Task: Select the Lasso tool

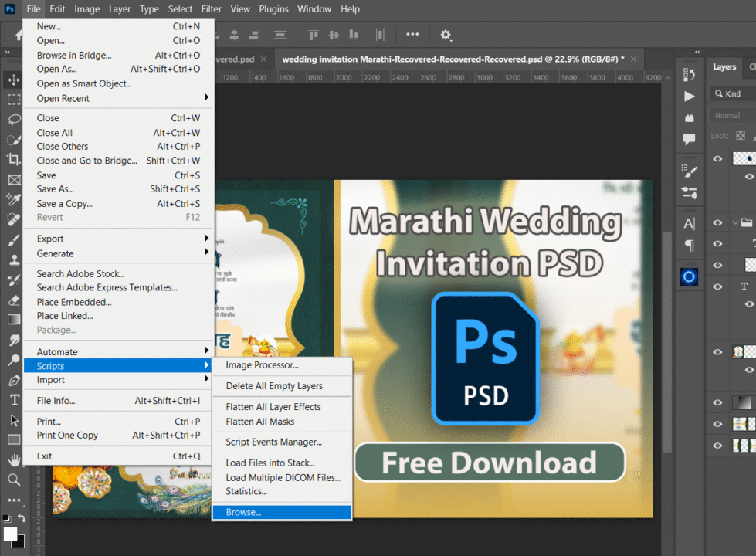Action: click(x=14, y=120)
